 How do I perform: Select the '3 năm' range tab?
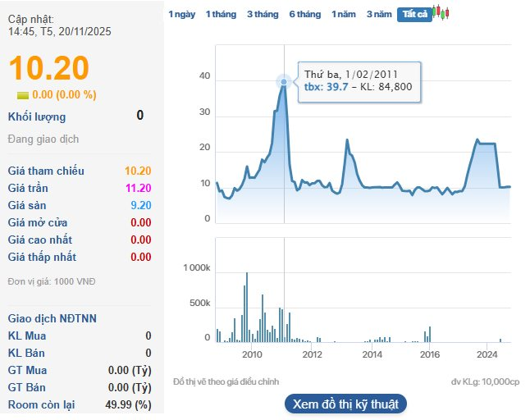click(x=379, y=14)
